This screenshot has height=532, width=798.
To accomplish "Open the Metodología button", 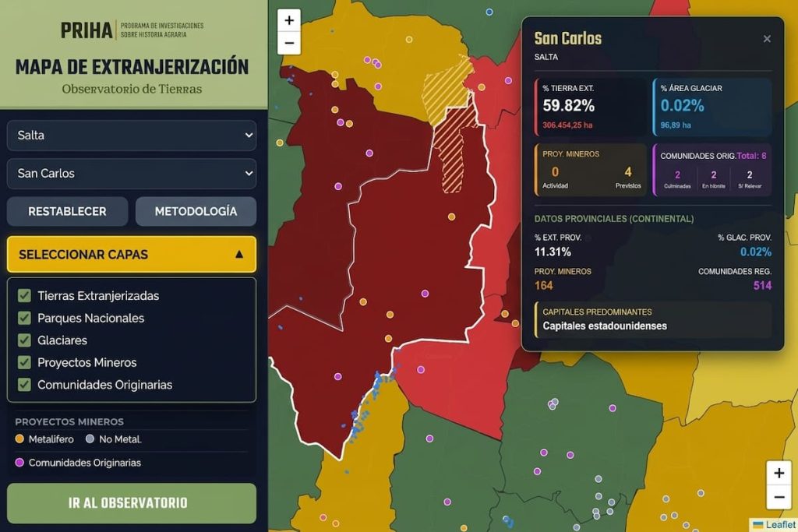I will (x=196, y=211).
